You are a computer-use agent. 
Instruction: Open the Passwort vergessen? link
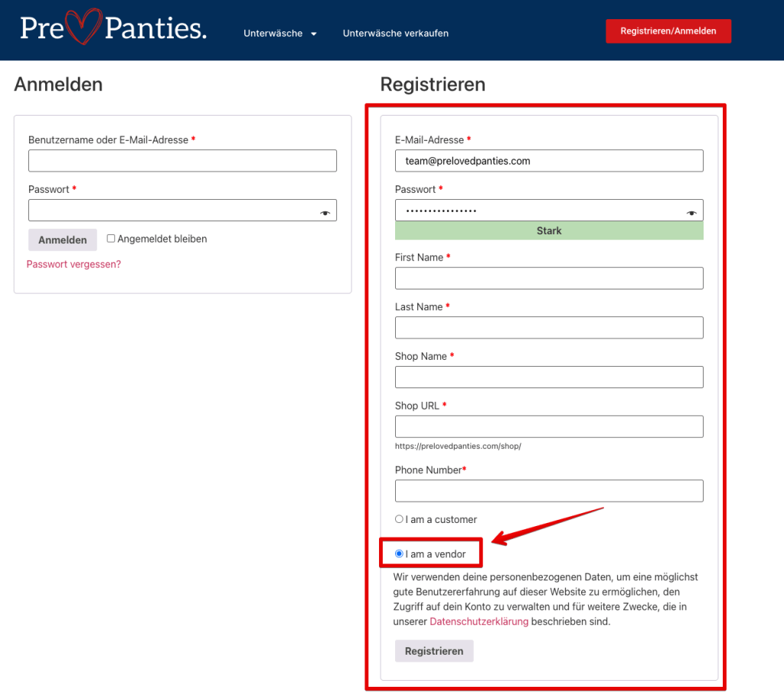point(73,264)
